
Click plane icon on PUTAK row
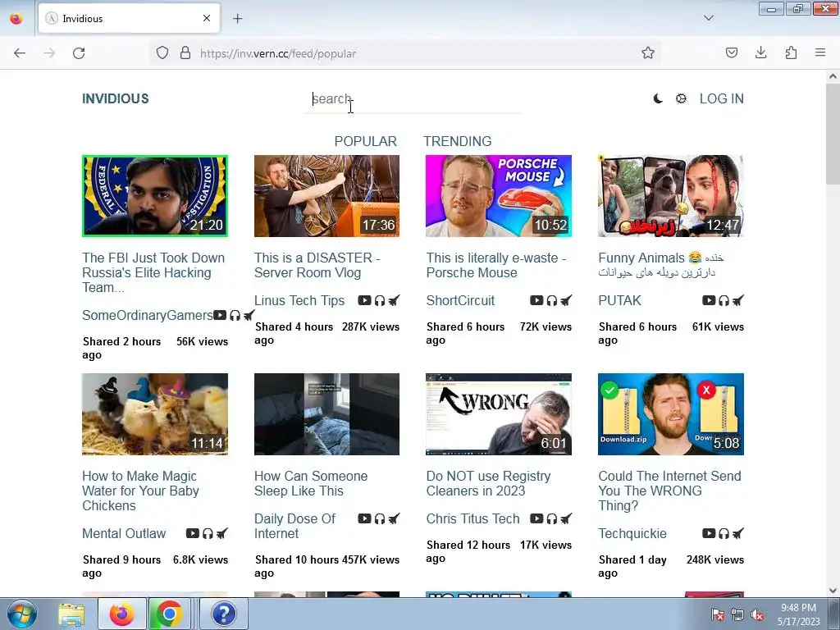pyautogui.click(x=738, y=300)
